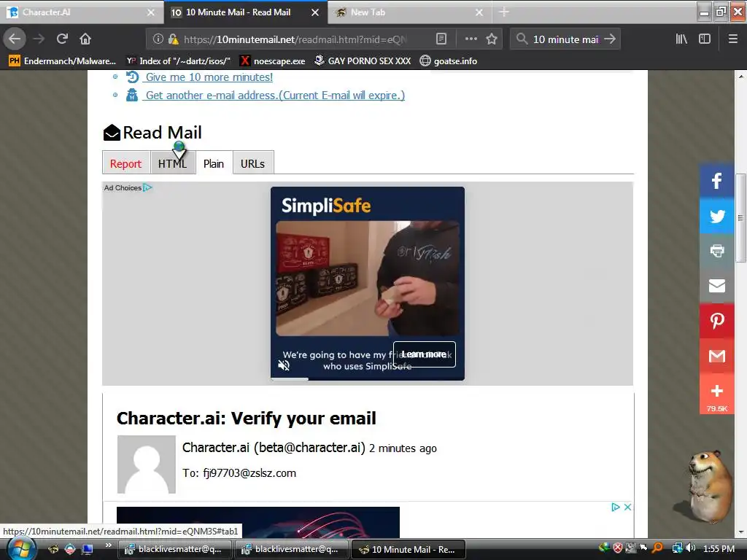
Task: Click the share count 79.5K
Action: (x=716, y=408)
